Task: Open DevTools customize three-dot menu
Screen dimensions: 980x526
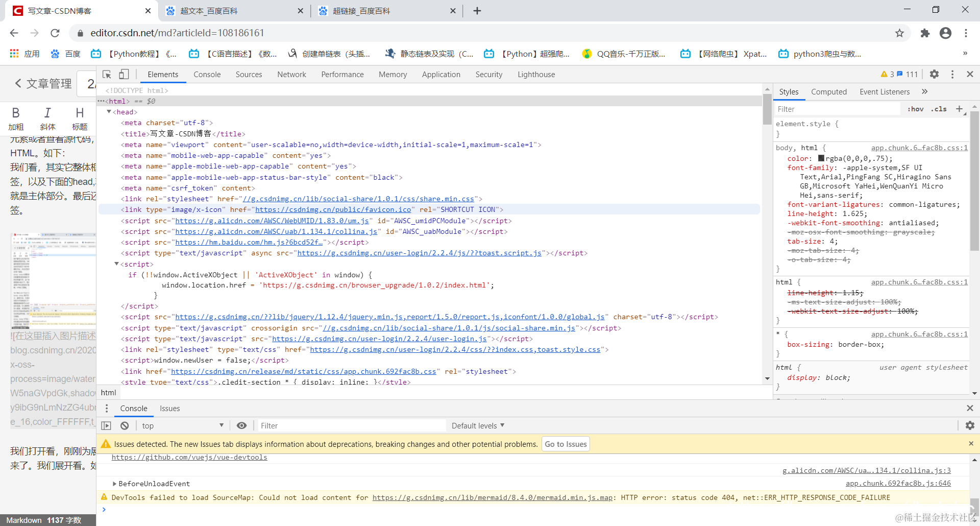Action: (952, 74)
